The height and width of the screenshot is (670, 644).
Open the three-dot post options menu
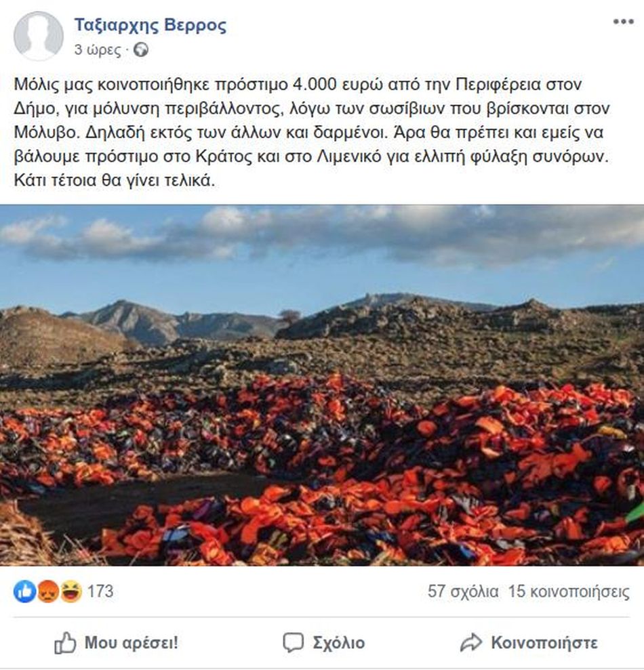click(623, 22)
